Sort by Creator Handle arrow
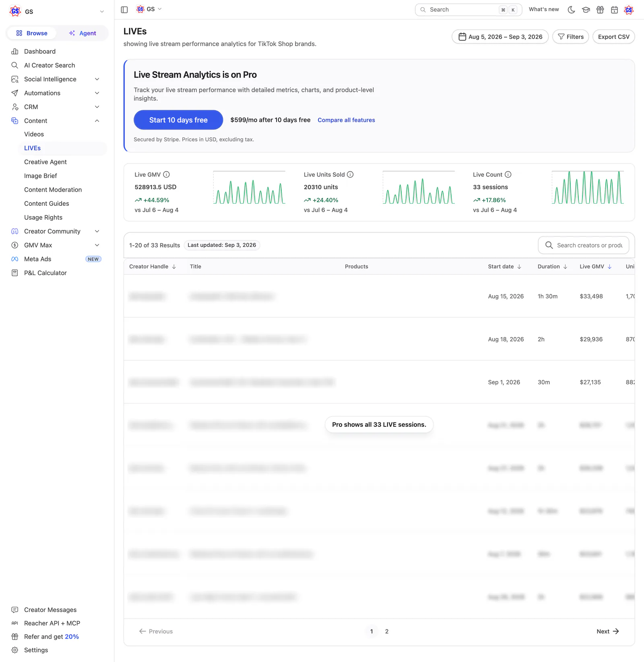This screenshot has height=662, width=644. pos(174,267)
